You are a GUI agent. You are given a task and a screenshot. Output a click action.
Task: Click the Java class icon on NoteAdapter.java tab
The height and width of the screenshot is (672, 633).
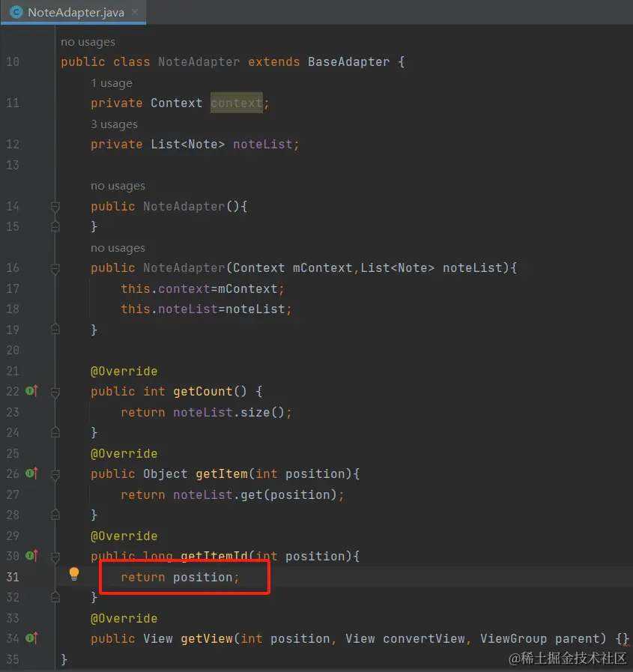pos(16,12)
